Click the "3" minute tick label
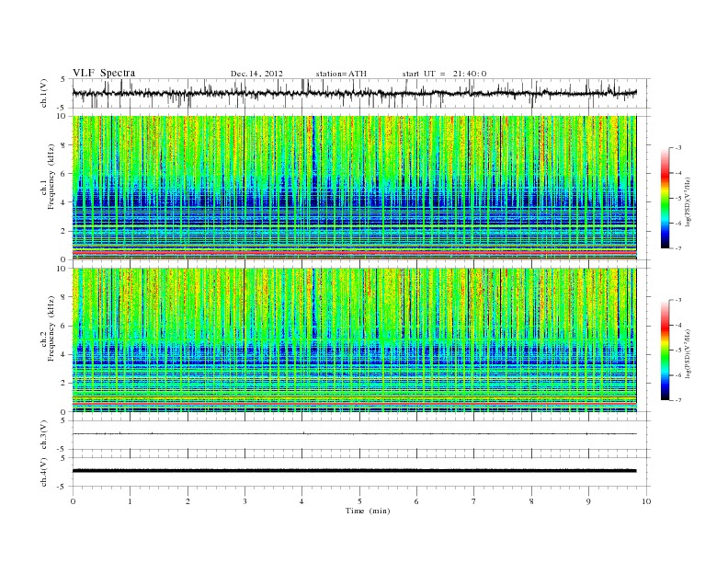Screen dimensions: 728x563 pos(245,501)
